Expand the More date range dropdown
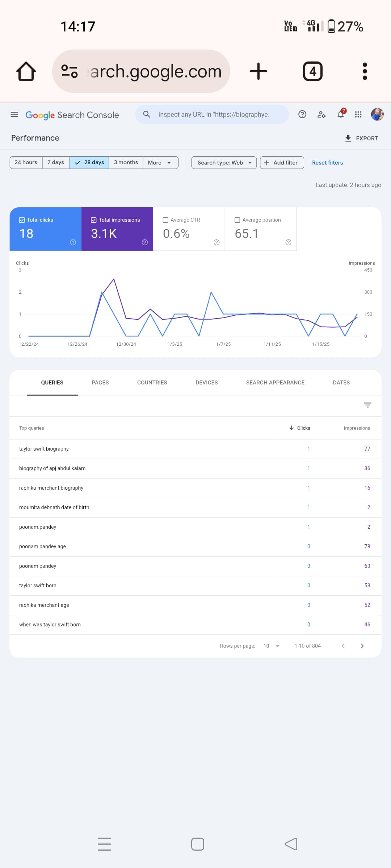 161,162
